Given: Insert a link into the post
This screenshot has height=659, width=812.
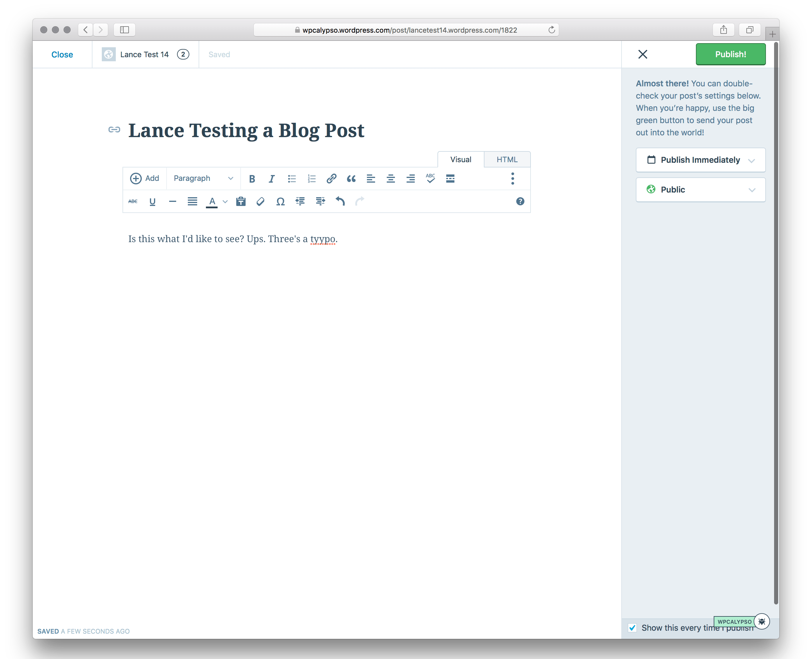Looking at the screenshot, I should [x=332, y=179].
